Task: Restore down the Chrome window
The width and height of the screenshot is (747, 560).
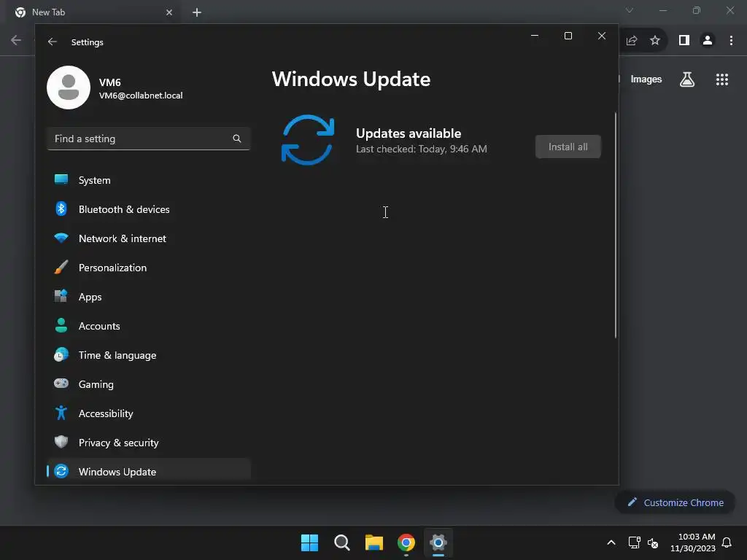Action: [x=697, y=10]
